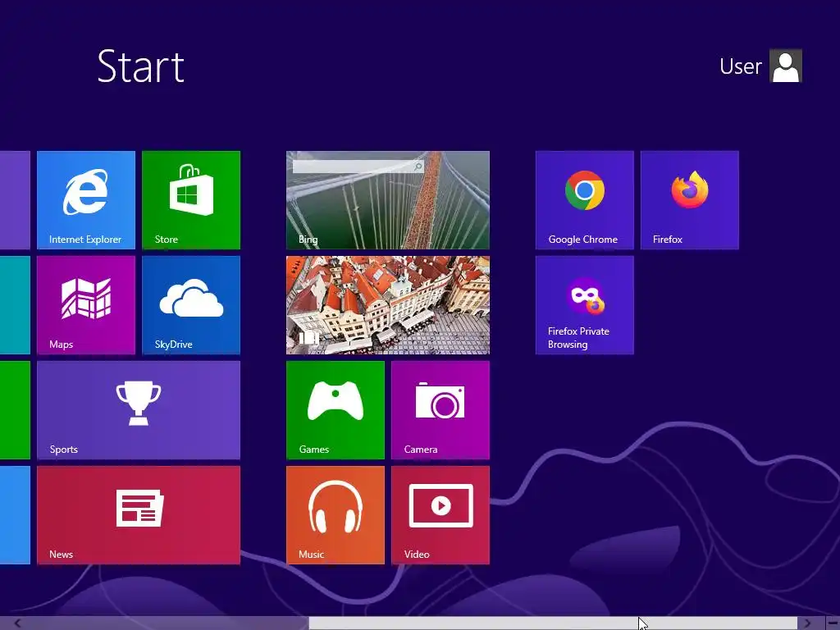The height and width of the screenshot is (630, 840).
Task: Click the User name label
Action: point(741,66)
